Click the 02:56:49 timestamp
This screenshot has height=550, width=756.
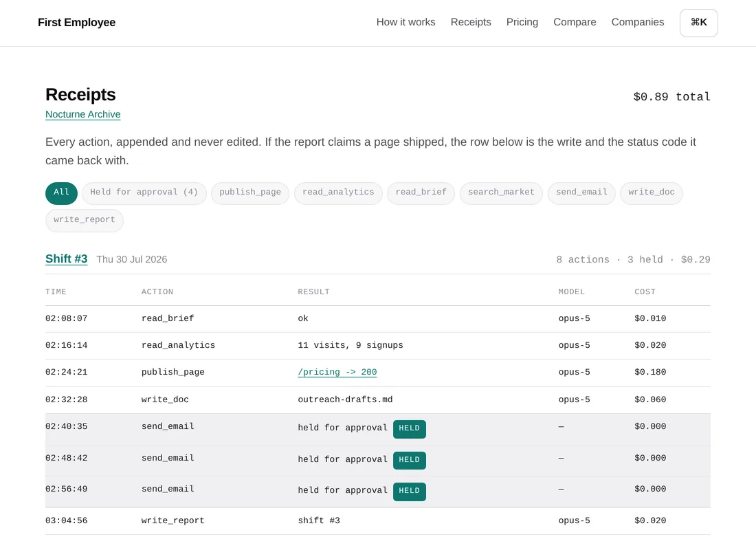(x=67, y=489)
